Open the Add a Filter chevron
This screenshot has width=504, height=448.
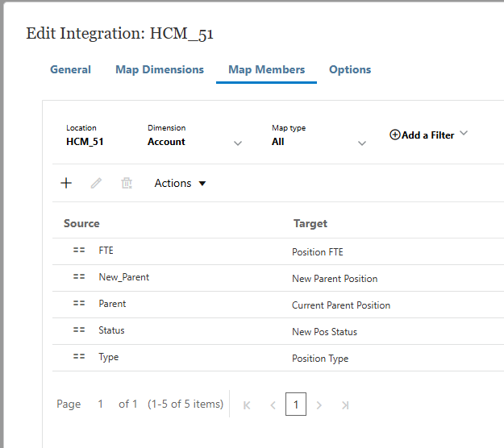(x=464, y=133)
